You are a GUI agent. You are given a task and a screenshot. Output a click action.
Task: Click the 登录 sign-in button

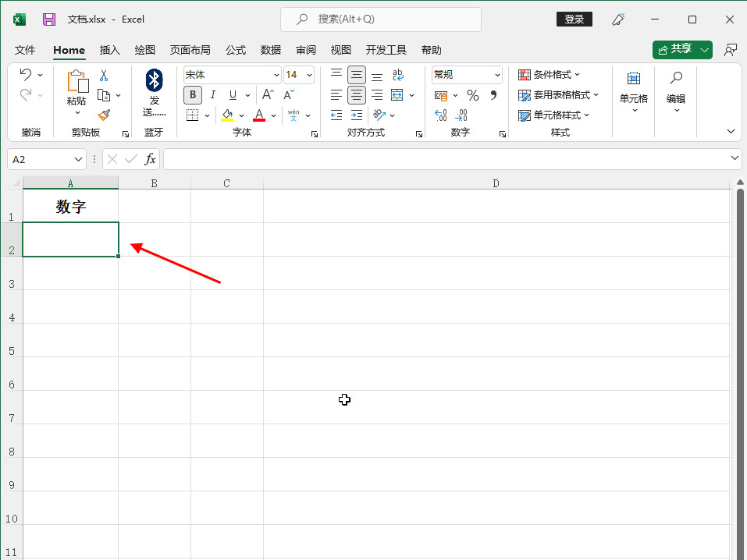pos(574,19)
